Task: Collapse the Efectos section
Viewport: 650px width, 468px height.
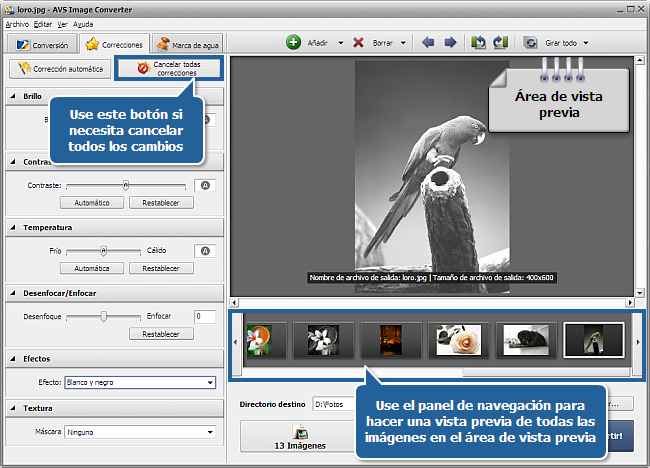Action: pyautogui.click(x=13, y=358)
